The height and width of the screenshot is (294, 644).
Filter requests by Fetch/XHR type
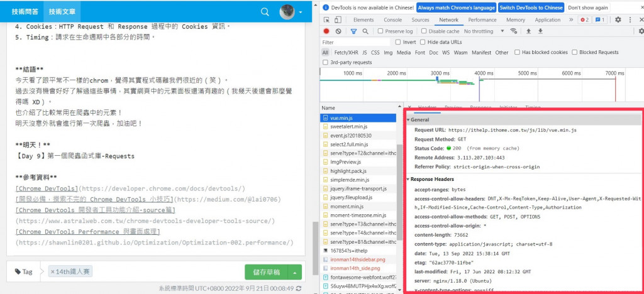click(347, 53)
